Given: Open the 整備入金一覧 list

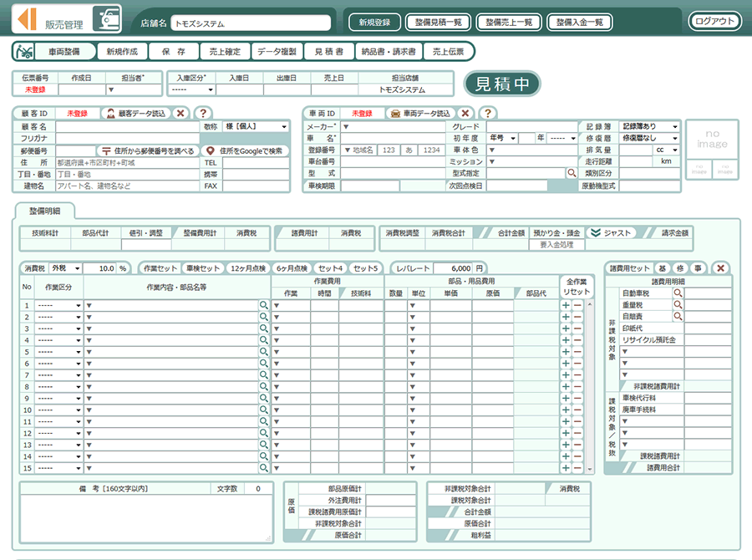Looking at the screenshot, I should click(579, 22).
